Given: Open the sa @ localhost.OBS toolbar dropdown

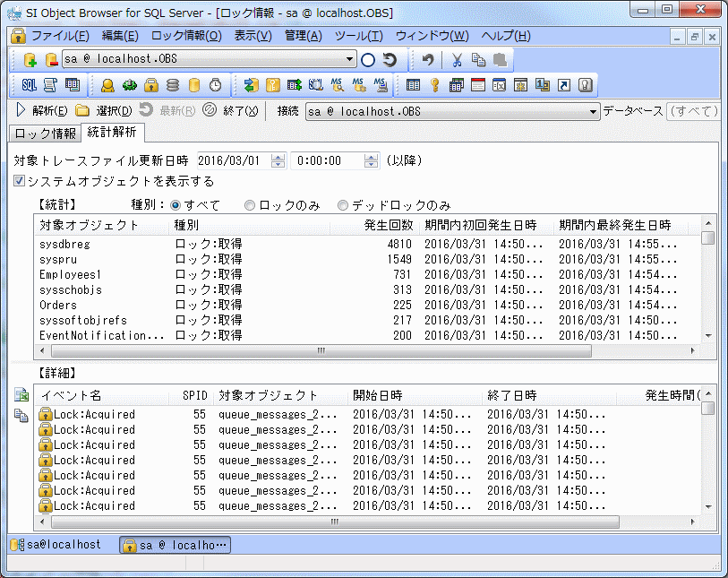Looking at the screenshot, I should (x=350, y=60).
